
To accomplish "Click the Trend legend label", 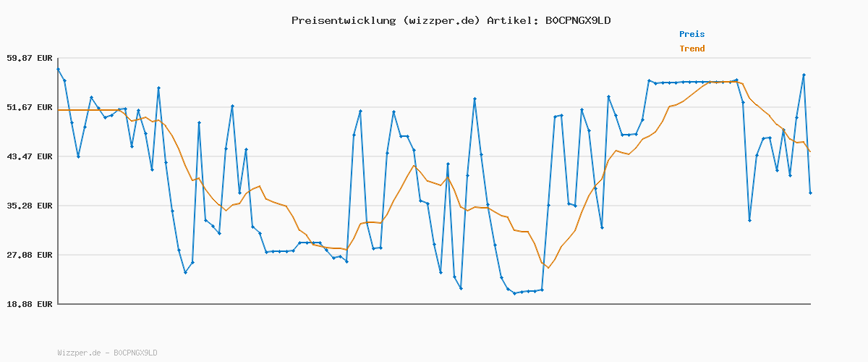I will (692, 49).
